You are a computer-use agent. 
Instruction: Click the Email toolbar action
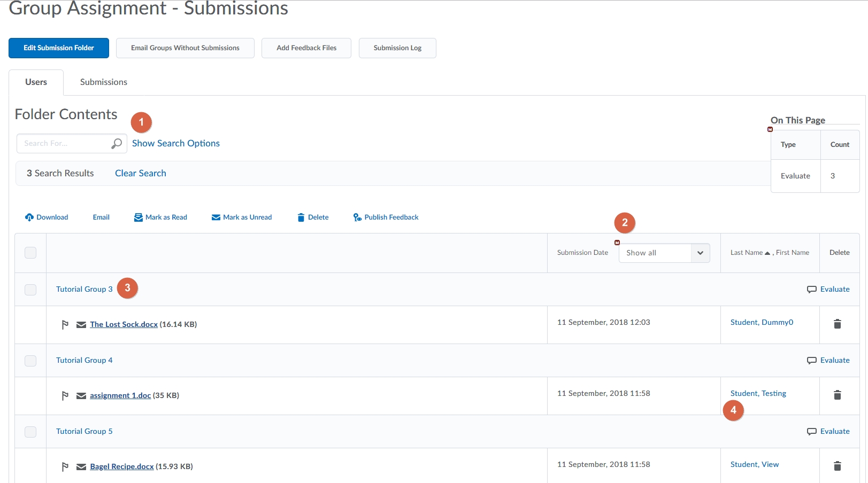[x=101, y=217]
